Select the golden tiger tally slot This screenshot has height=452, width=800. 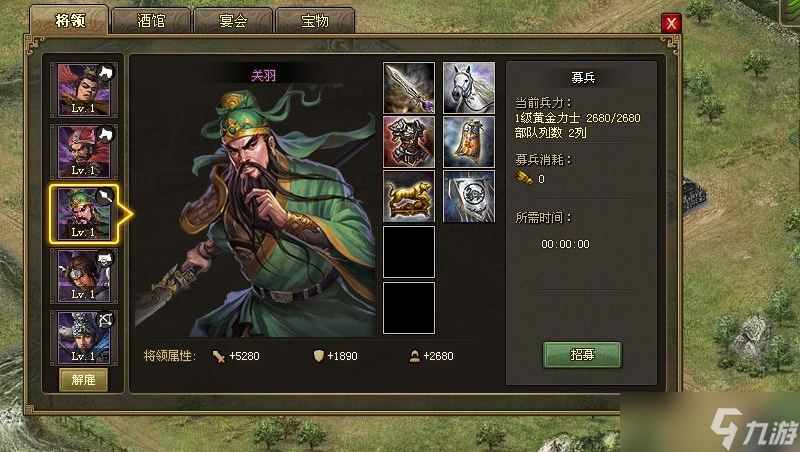pyautogui.click(x=409, y=196)
